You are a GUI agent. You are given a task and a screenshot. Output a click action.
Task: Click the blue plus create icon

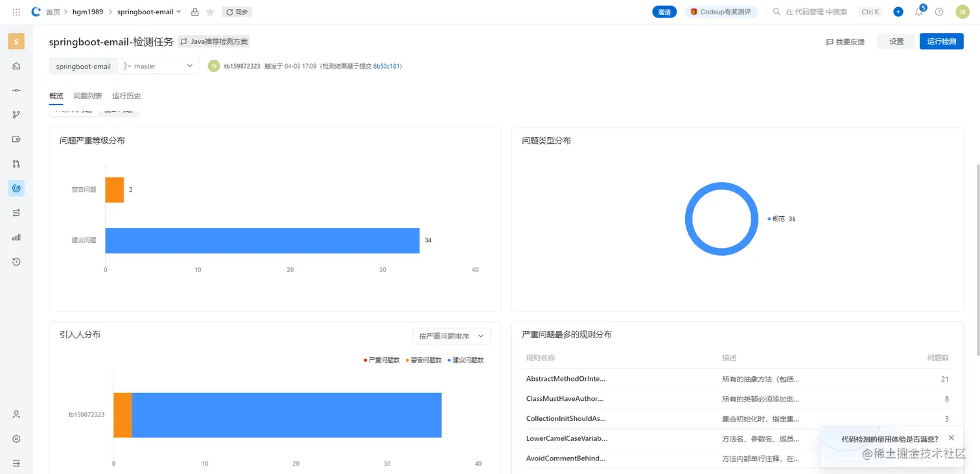pyautogui.click(x=898, y=12)
